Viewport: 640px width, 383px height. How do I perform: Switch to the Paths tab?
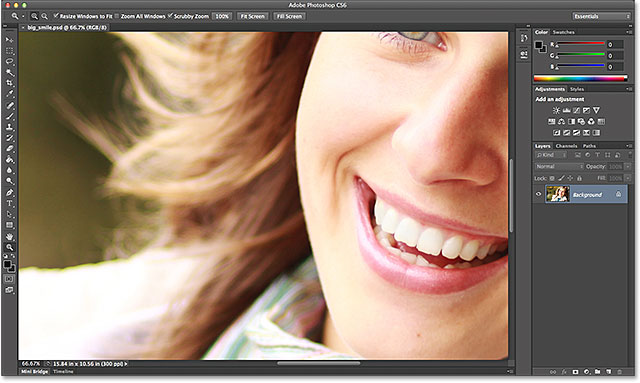click(589, 146)
